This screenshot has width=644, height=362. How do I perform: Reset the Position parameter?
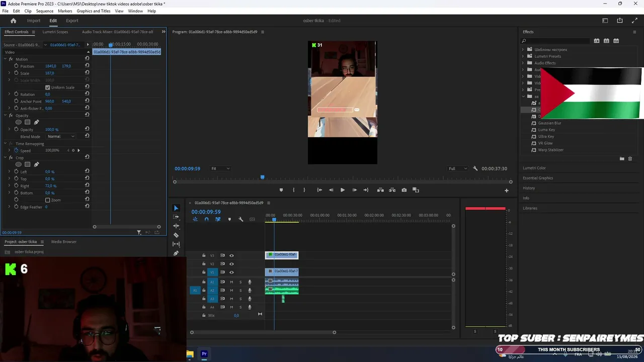click(x=87, y=66)
